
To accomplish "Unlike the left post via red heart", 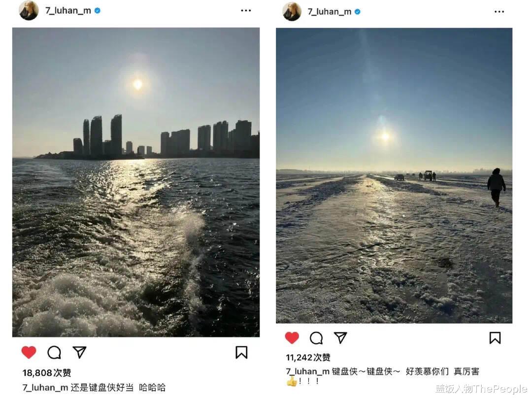I will click(x=29, y=353).
